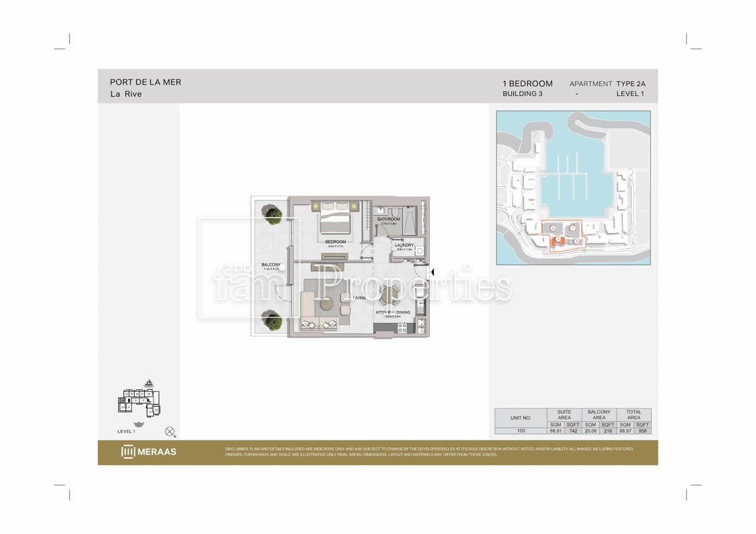Click the 1 BEDROOM heading
Image resolution: width=756 pixels, height=534 pixels.
527,83
